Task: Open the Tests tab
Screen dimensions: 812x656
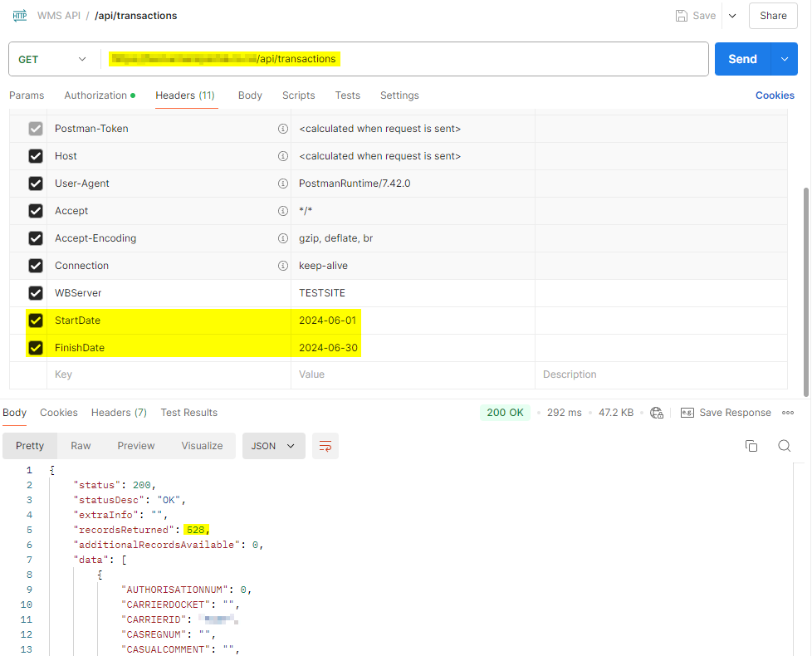Action: pyautogui.click(x=348, y=95)
